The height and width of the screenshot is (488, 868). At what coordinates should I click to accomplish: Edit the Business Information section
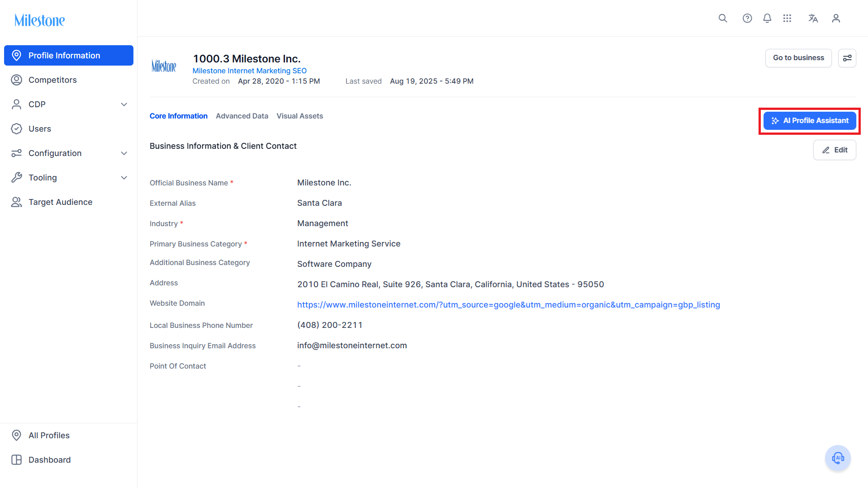click(x=835, y=150)
